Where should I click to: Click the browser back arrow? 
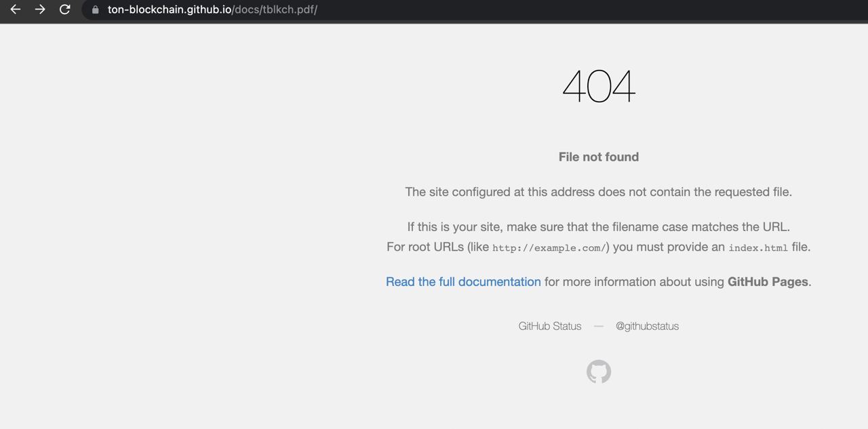(x=15, y=9)
